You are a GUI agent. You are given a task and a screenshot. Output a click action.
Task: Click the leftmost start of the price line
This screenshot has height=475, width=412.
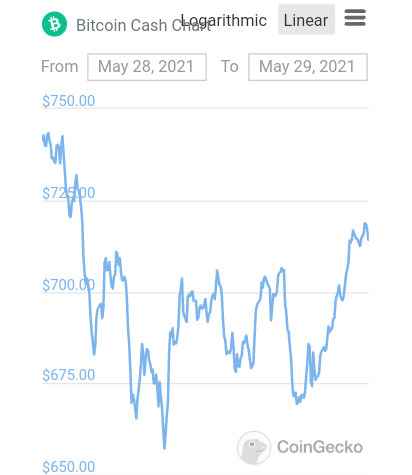[43, 137]
